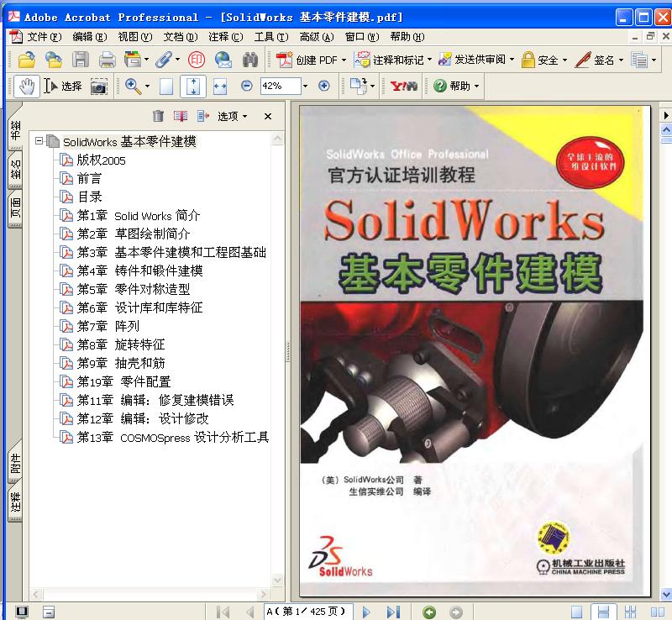The height and width of the screenshot is (620, 672).
Task: Click the Fit Width icon
Action: tap(220, 87)
